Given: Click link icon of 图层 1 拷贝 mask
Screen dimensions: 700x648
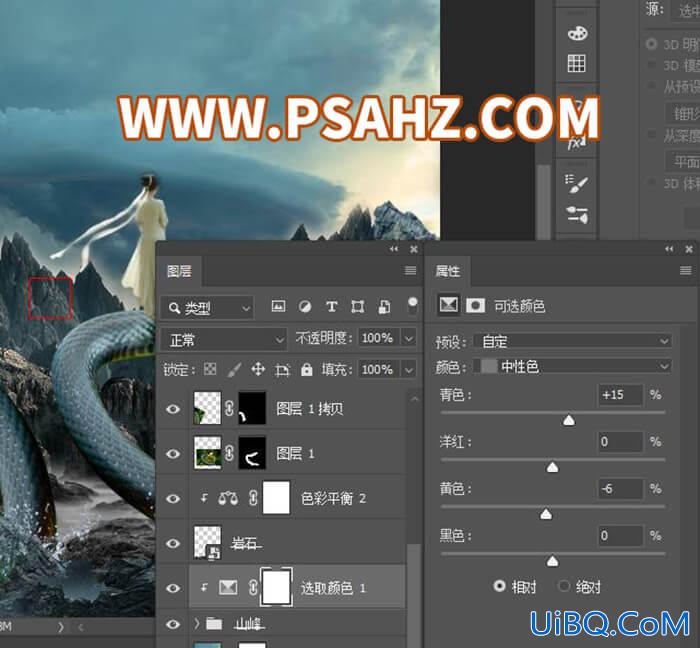Looking at the screenshot, I should coord(229,408).
